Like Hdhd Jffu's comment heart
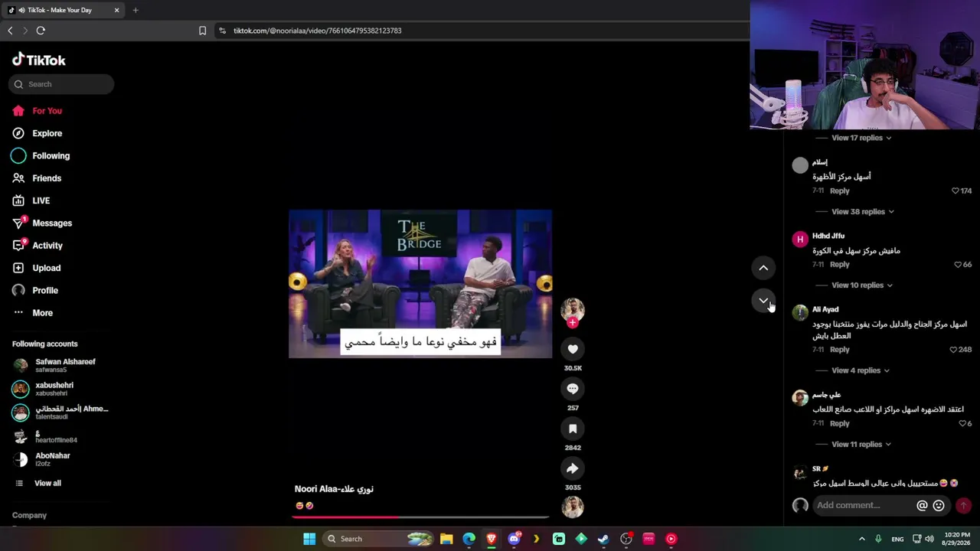The width and height of the screenshot is (980, 551). [x=958, y=265]
